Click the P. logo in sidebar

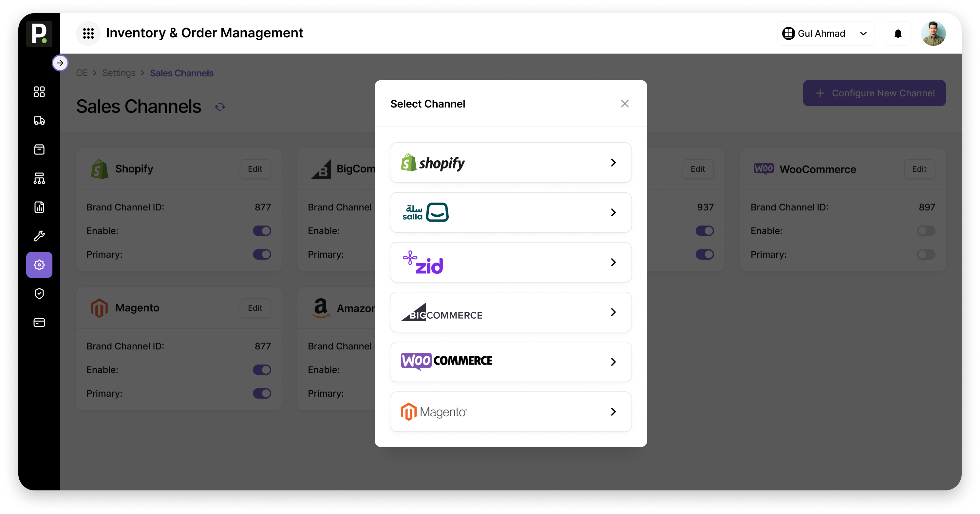pyautogui.click(x=39, y=33)
